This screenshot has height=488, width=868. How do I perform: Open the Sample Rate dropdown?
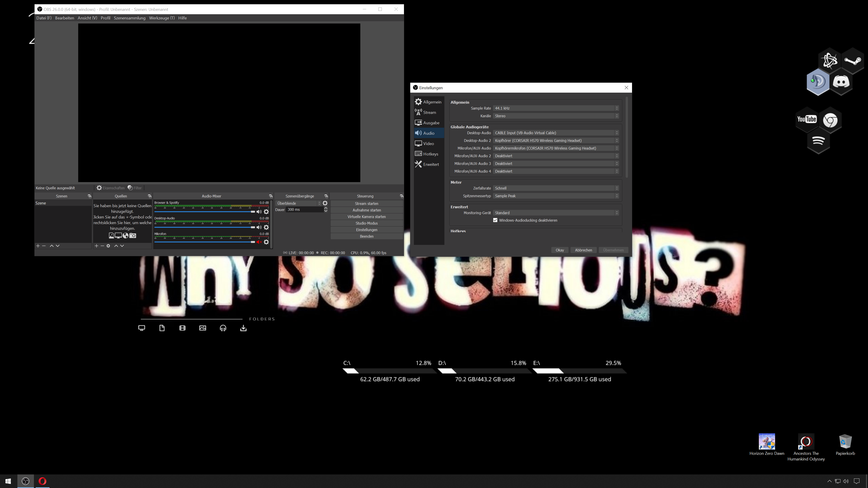[x=556, y=108]
